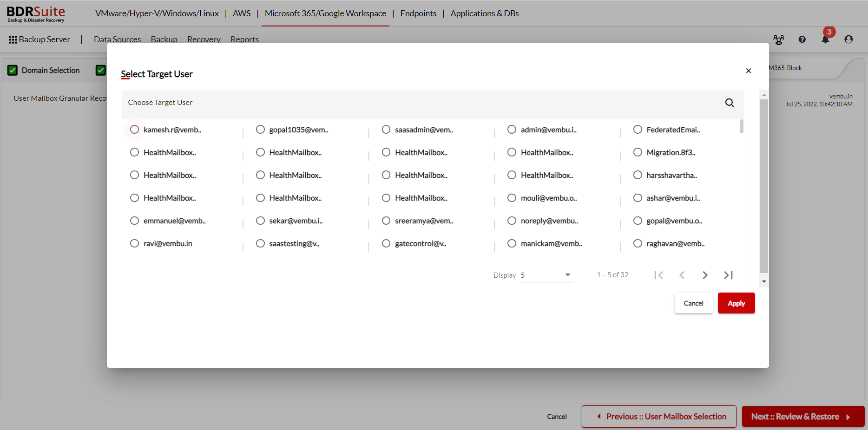Open the Display rows-per-page dropdown
The width and height of the screenshot is (868, 430).
[547, 275]
